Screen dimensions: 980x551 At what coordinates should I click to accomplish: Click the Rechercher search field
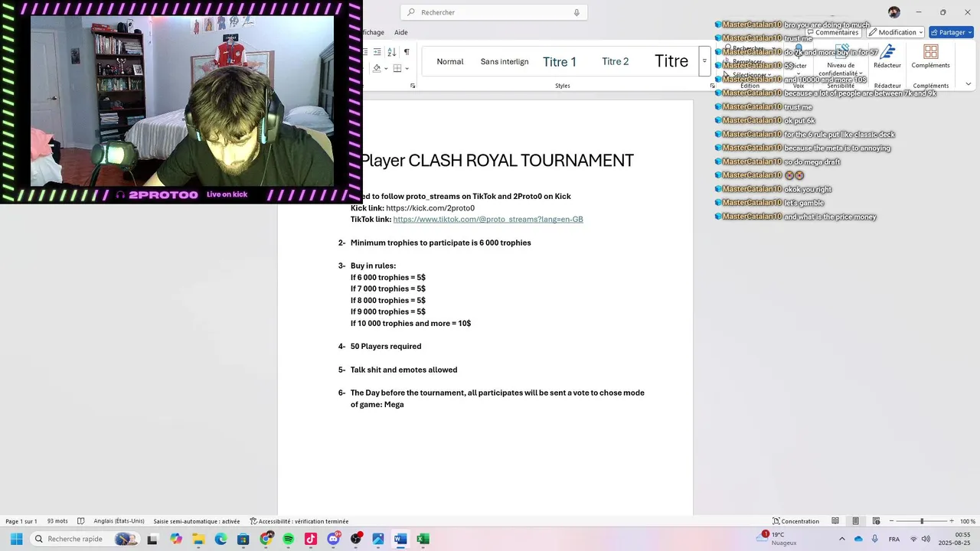tap(494, 12)
